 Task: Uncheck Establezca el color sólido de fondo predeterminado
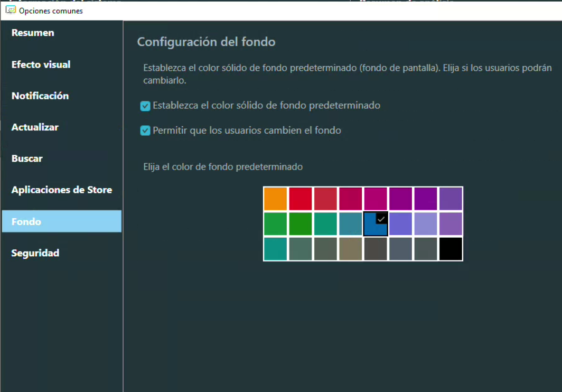pyautogui.click(x=145, y=106)
